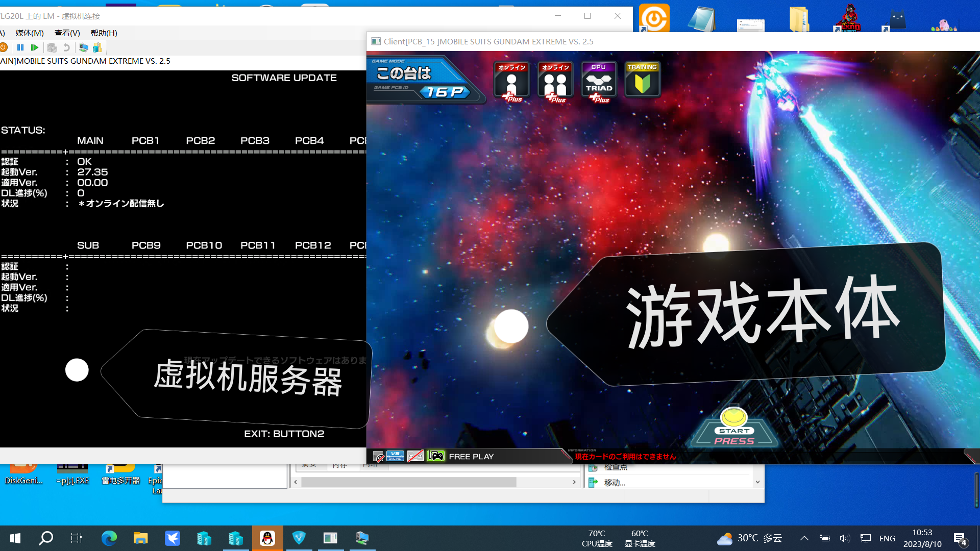
Task: Click the revert arrow in VM toolbar
Action: (x=66, y=47)
